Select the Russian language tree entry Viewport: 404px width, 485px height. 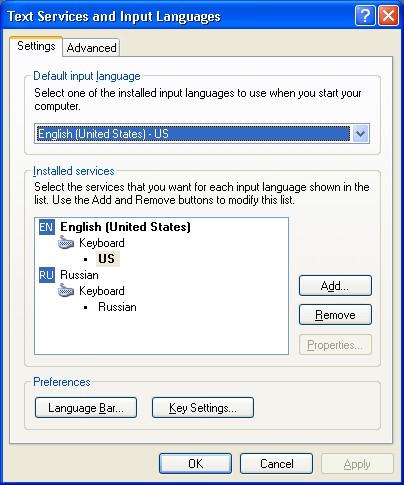79,275
